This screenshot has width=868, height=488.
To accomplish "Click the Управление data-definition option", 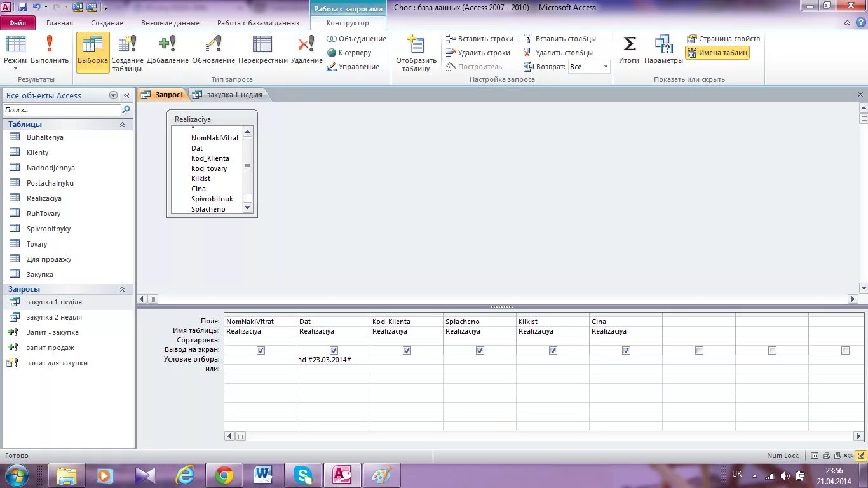I will coord(353,67).
